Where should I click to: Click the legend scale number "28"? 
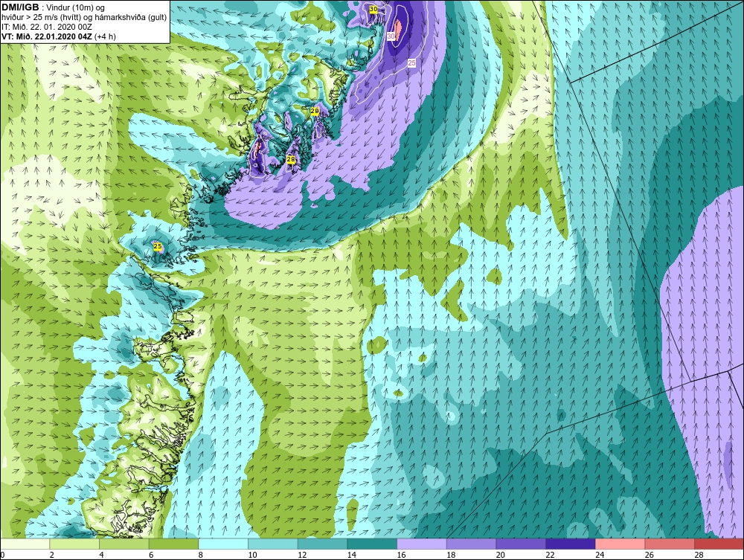[x=699, y=555]
